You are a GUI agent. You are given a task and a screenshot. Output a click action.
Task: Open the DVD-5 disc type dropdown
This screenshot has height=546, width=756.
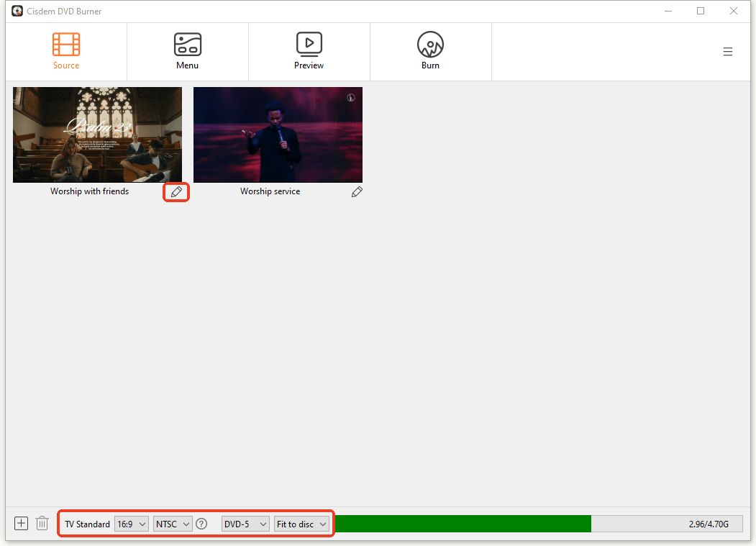tap(245, 524)
